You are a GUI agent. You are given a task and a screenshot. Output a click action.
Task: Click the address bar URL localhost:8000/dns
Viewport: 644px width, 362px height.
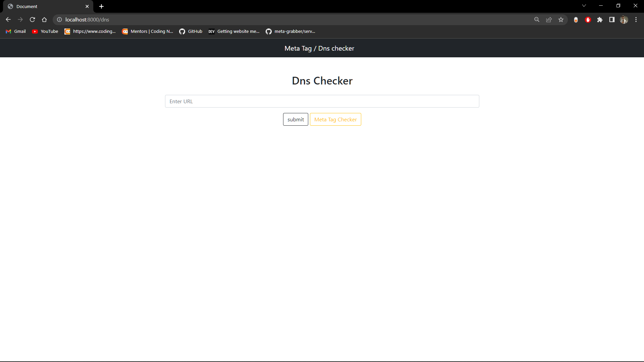point(87,20)
